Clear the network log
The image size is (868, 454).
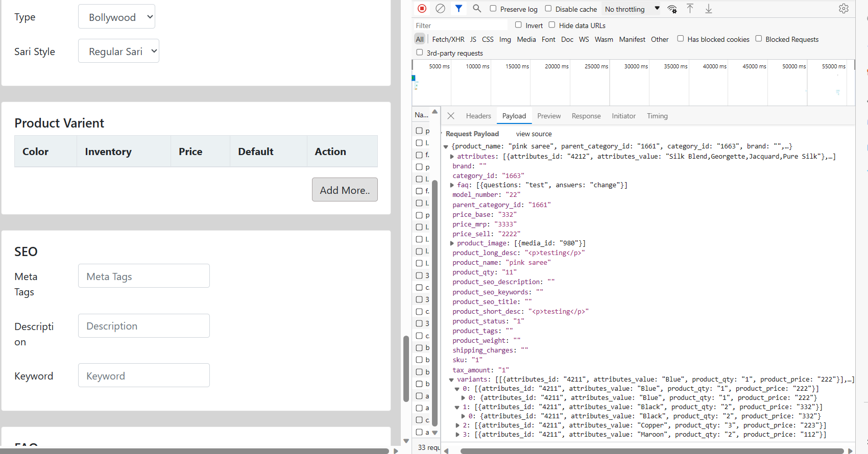click(x=440, y=8)
